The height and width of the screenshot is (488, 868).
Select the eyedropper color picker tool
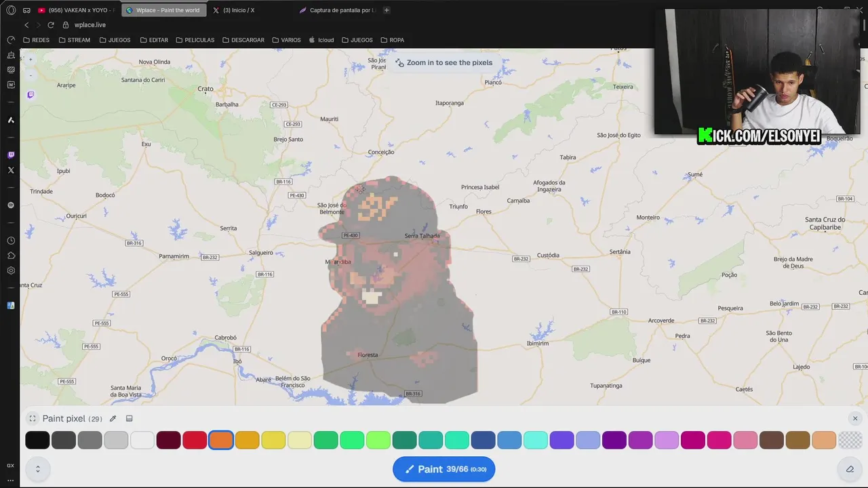click(113, 418)
